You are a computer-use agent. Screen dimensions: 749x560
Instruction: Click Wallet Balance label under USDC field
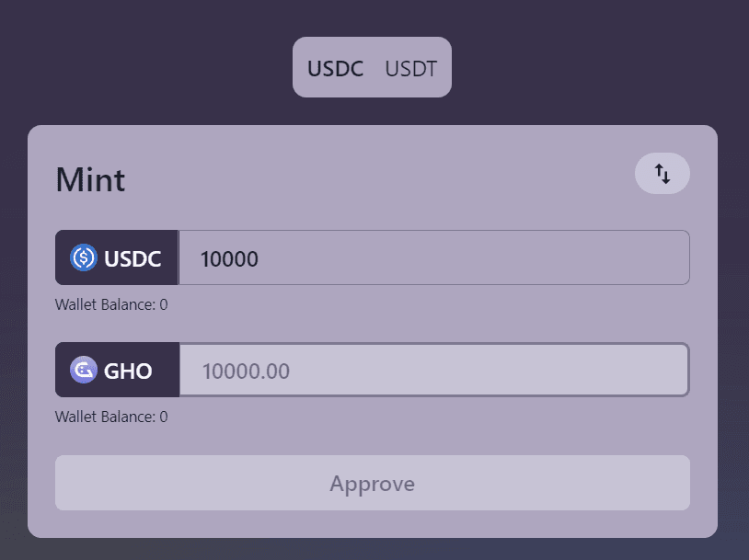click(x=106, y=304)
